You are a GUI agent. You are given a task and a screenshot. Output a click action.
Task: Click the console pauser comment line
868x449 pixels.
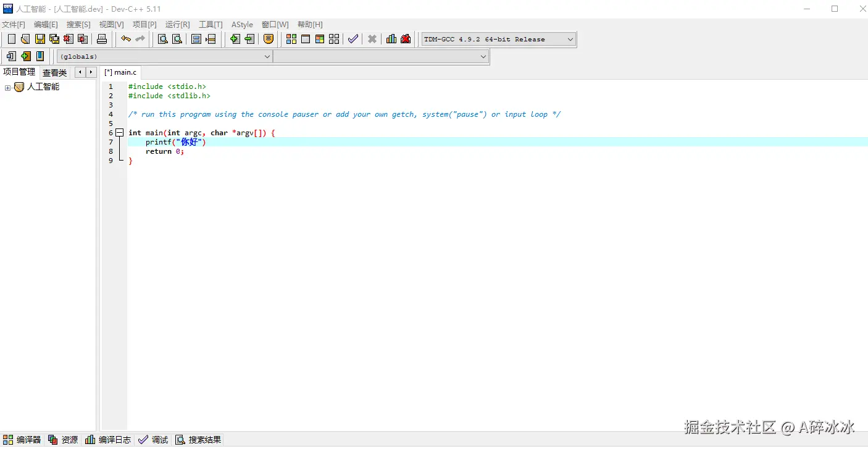point(344,114)
